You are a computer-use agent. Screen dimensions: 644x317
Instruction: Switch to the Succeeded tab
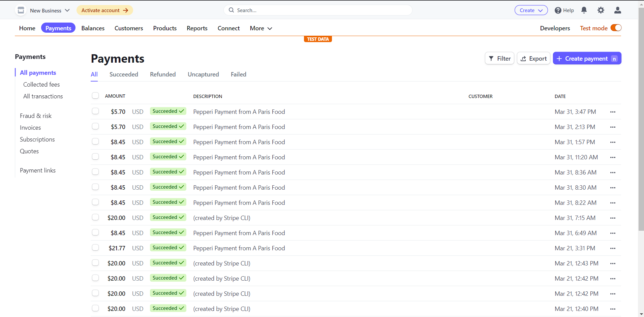pyautogui.click(x=124, y=74)
